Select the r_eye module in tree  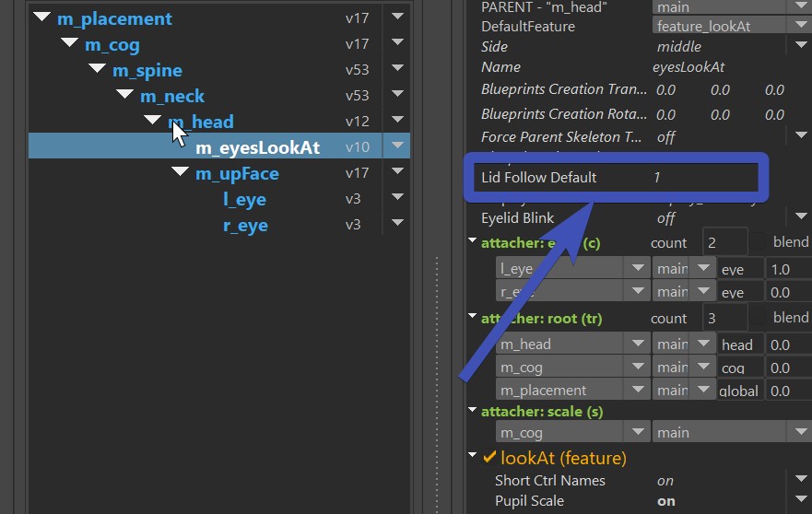tap(245, 225)
